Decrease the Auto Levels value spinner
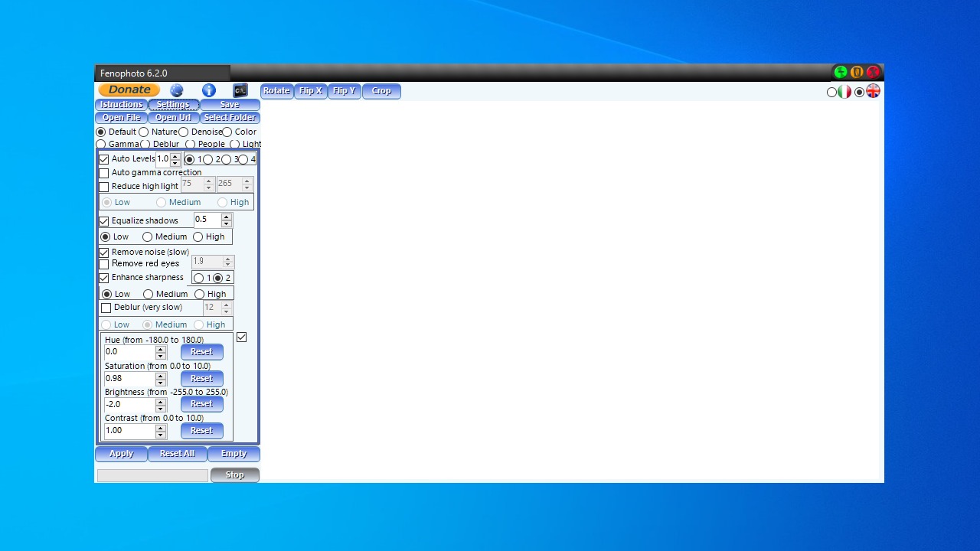980x551 pixels. coord(175,163)
